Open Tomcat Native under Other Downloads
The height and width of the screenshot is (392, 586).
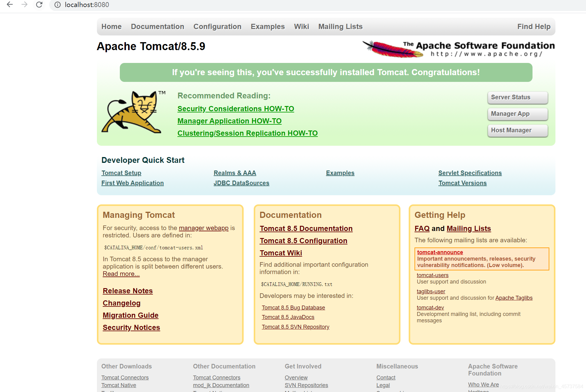click(x=119, y=385)
